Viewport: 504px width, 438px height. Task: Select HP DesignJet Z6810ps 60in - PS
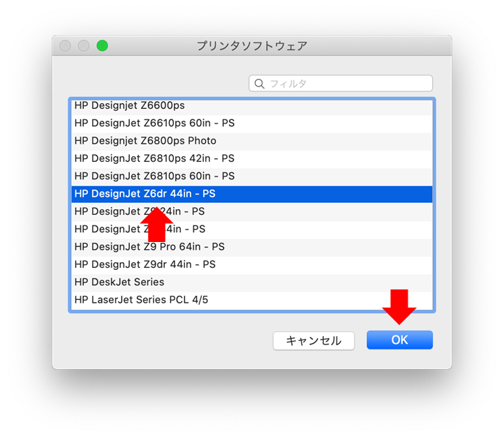pyautogui.click(x=252, y=176)
